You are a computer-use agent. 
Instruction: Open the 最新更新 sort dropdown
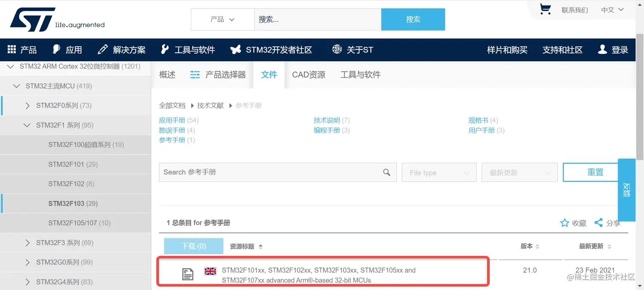520,173
